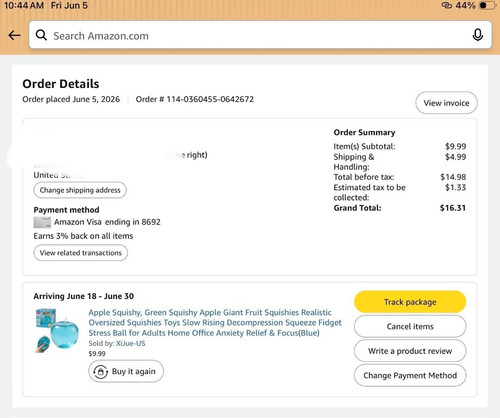Tap the link icon in status bar
The width and height of the screenshot is (500, 418).
pyautogui.click(x=447, y=5)
